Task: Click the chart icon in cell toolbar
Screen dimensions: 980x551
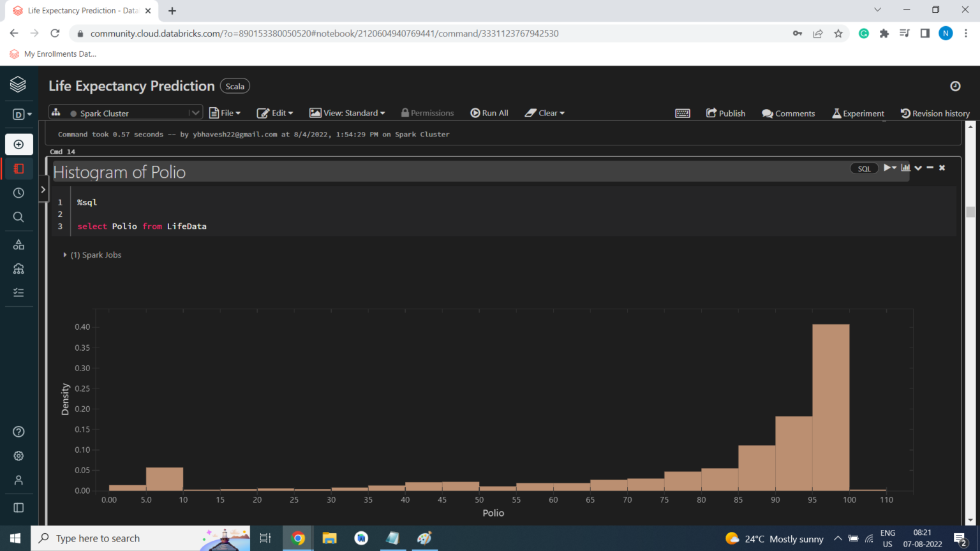Action: [x=905, y=168]
